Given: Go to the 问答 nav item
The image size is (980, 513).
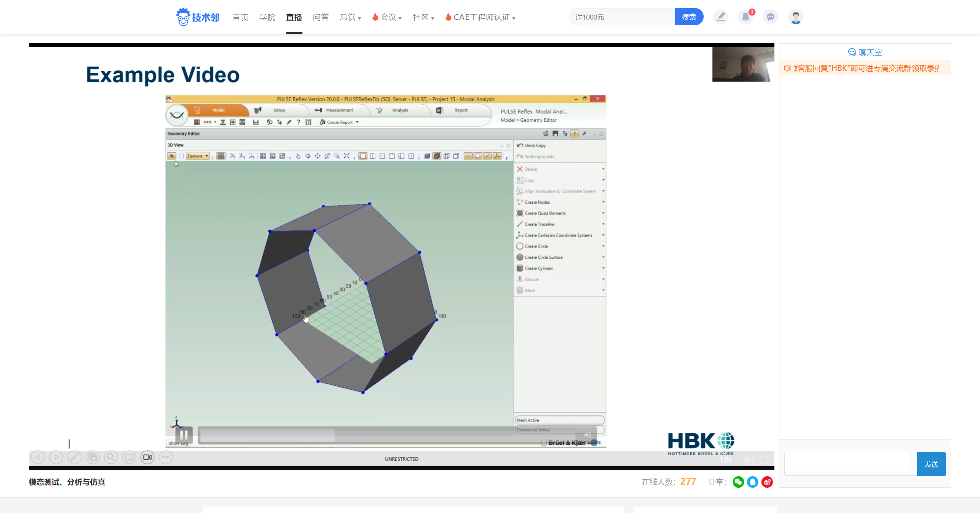Looking at the screenshot, I should 321,17.
